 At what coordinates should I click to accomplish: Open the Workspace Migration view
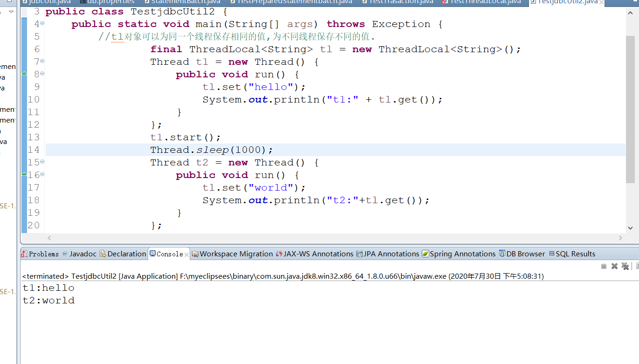coord(196,254)
